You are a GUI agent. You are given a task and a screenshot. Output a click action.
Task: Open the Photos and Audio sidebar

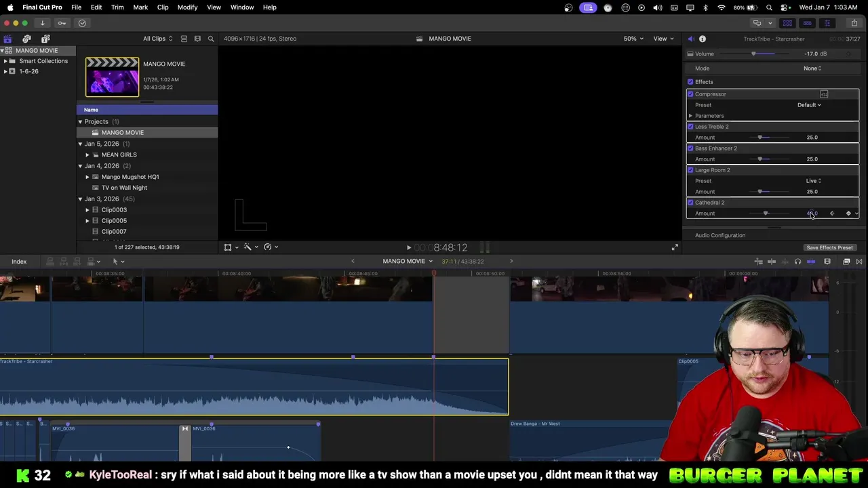[26, 39]
